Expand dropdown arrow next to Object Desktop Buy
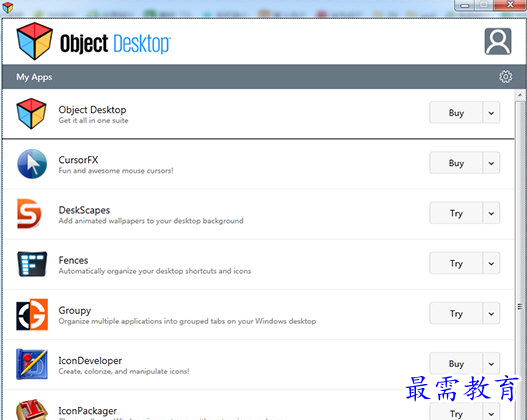 [x=491, y=113]
